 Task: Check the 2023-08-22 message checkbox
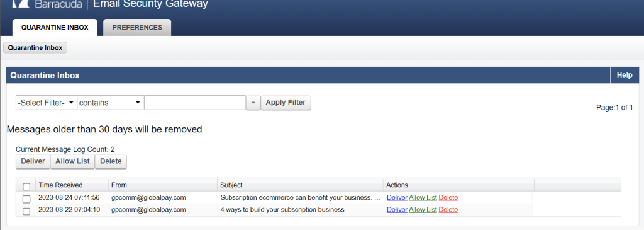26,212
